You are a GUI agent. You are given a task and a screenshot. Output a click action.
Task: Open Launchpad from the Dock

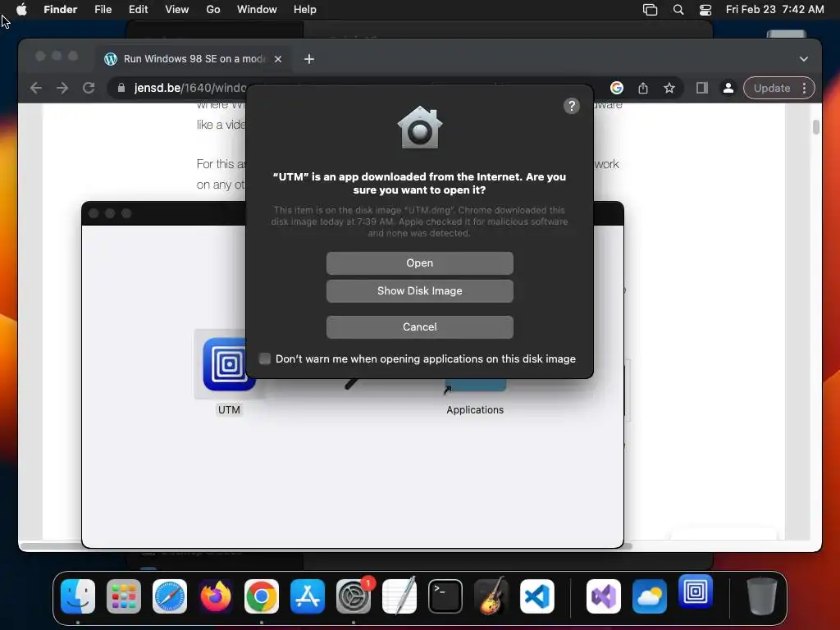point(124,596)
